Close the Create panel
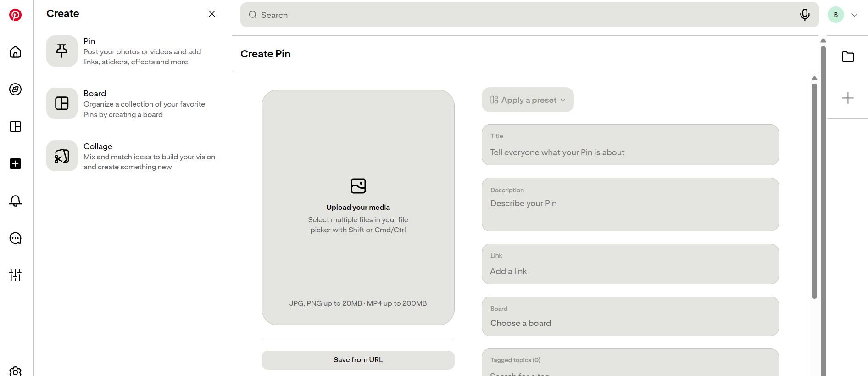The image size is (868, 376). 212,14
